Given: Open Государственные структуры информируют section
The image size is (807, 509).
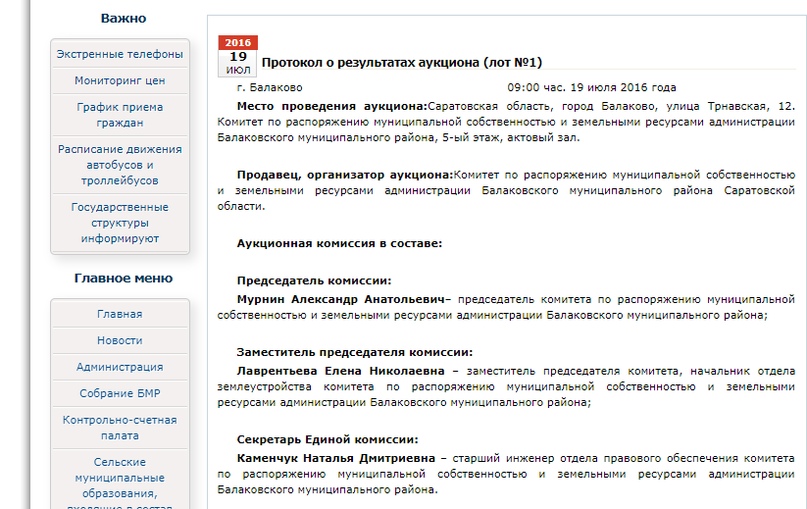Looking at the screenshot, I should click(x=120, y=223).
